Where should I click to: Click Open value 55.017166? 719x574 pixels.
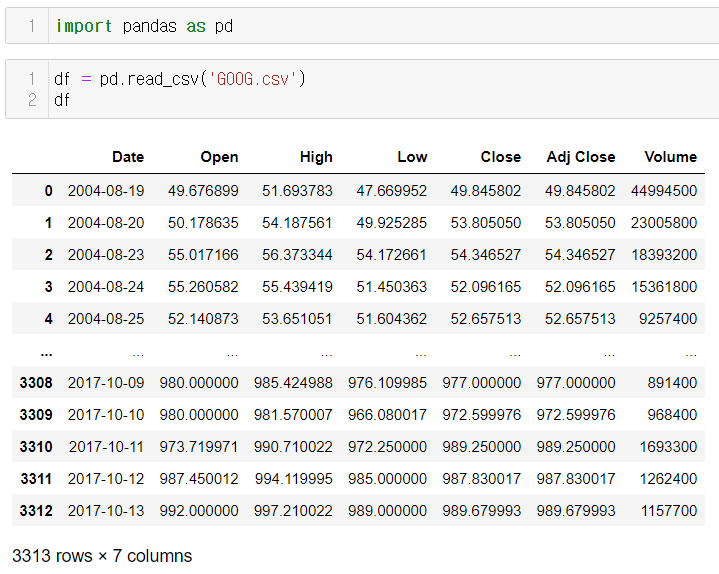(x=203, y=254)
